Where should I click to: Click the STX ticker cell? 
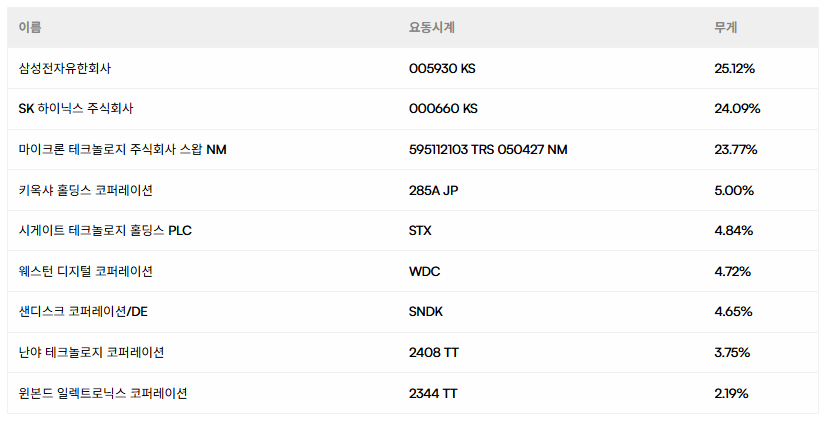421,231
